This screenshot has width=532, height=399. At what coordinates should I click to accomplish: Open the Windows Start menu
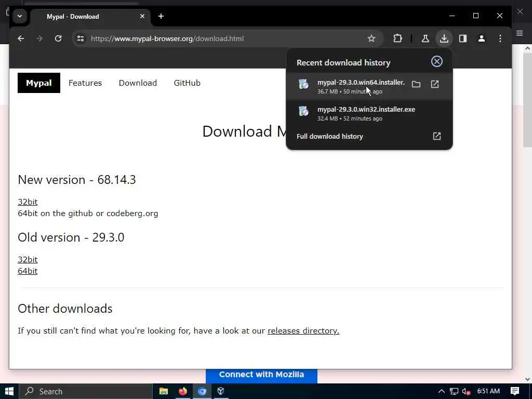click(x=9, y=391)
